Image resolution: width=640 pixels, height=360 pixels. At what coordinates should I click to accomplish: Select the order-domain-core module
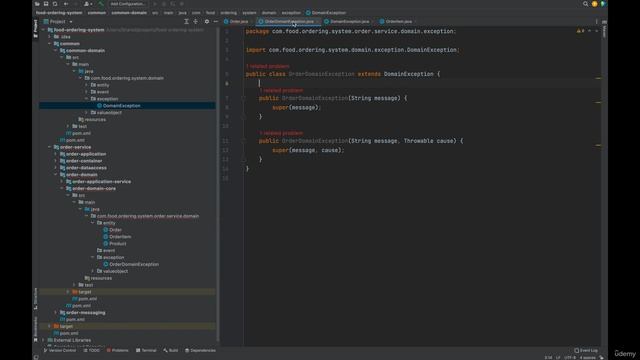point(94,189)
